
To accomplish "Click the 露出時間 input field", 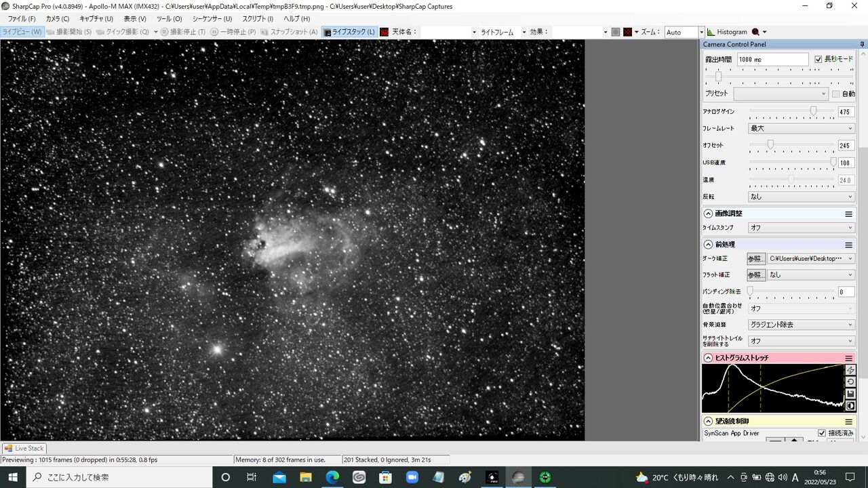I will (772, 60).
